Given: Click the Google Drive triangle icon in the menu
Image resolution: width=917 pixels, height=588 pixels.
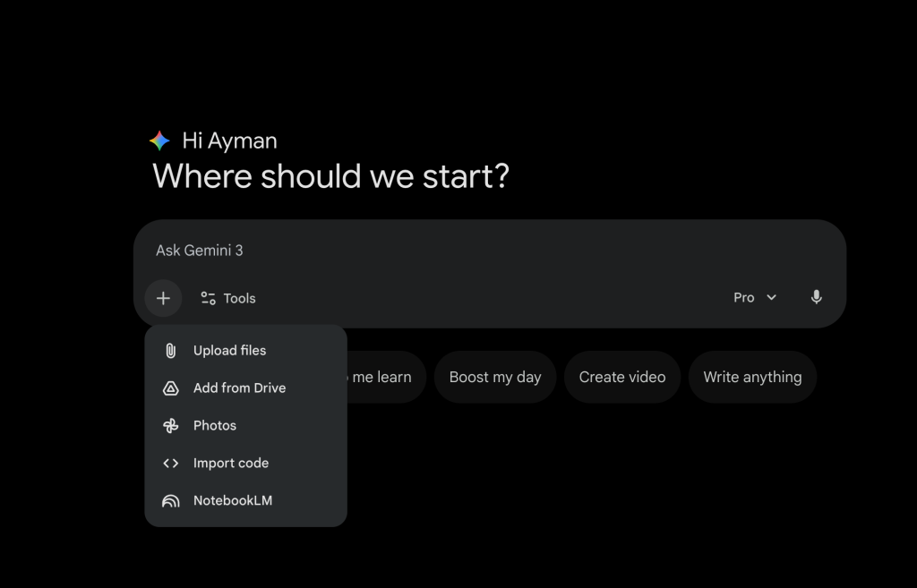Looking at the screenshot, I should click(x=171, y=388).
